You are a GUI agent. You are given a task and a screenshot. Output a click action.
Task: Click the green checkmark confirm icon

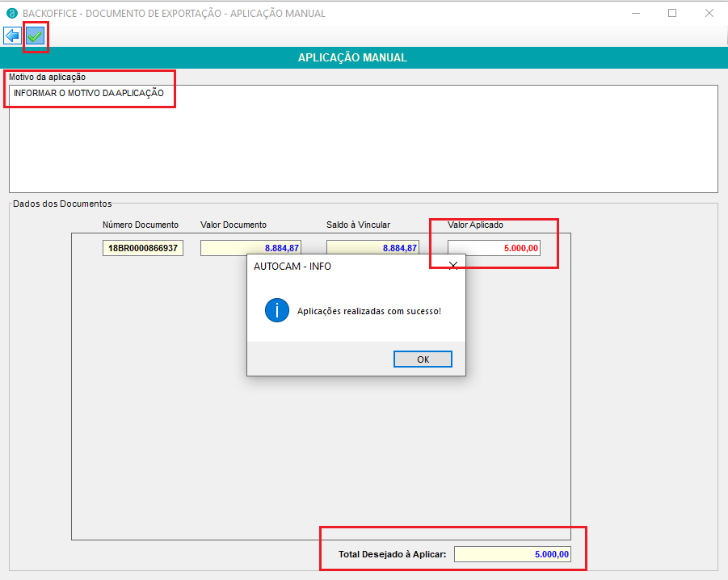coord(35,36)
